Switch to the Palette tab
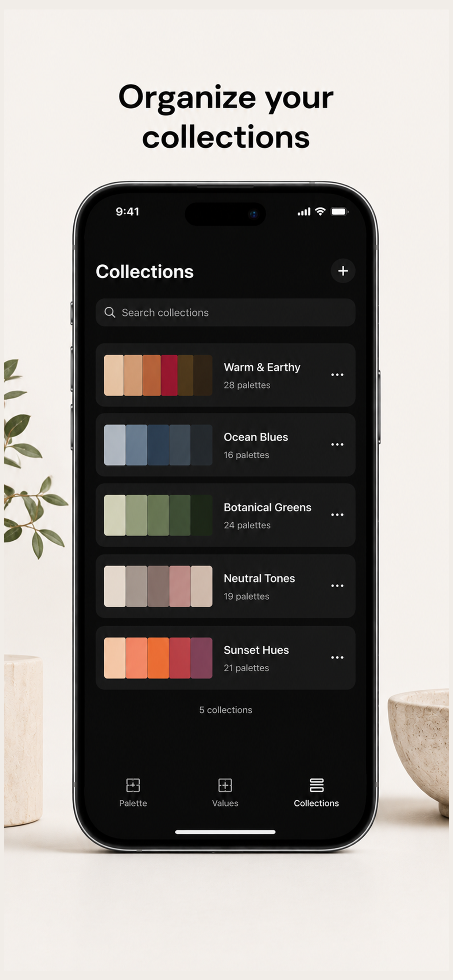 [x=133, y=793]
